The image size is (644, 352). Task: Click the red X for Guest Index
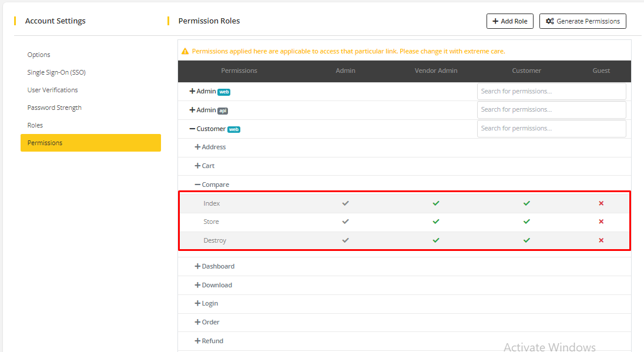coord(601,203)
